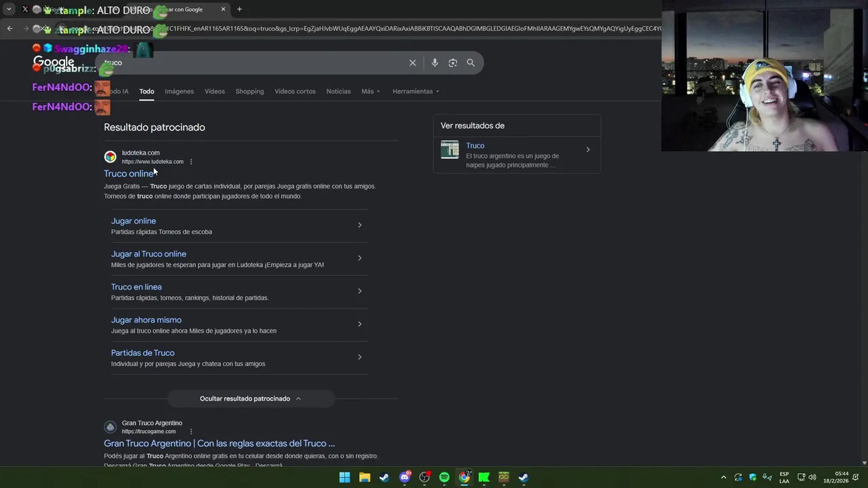The width and height of the screenshot is (868, 488).
Task: Start voice search with the microphone icon
Action: tap(435, 62)
